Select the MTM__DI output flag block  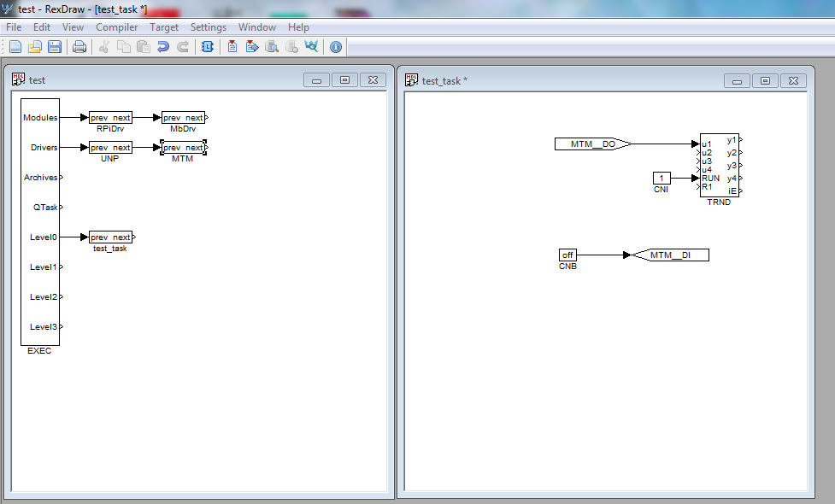click(x=670, y=255)
